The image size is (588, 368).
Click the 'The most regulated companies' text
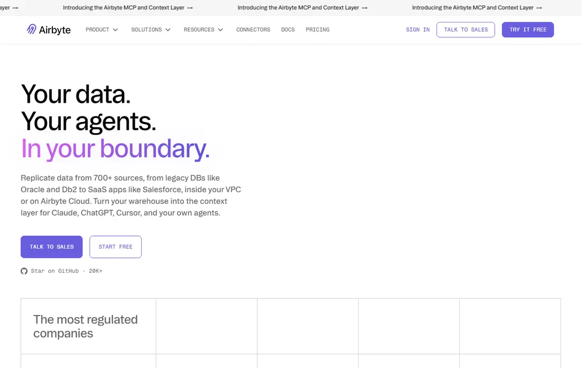pos(86,326)
